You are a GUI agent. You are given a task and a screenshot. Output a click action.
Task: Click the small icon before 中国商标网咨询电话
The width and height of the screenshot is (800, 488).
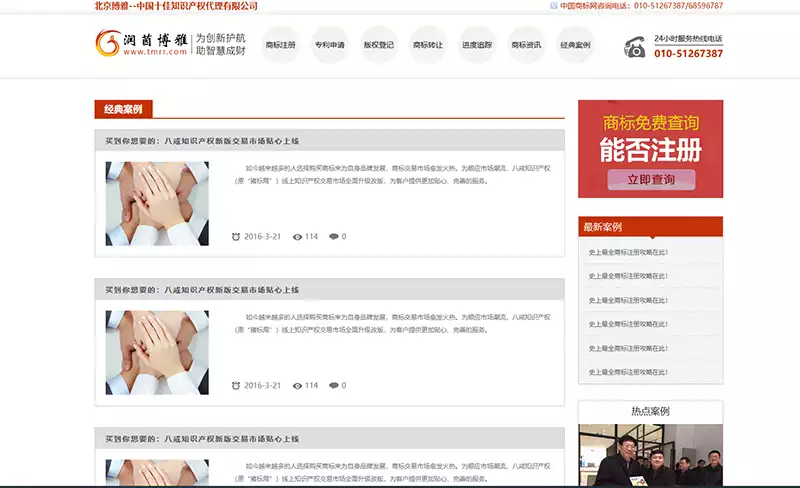coord(554,6)
